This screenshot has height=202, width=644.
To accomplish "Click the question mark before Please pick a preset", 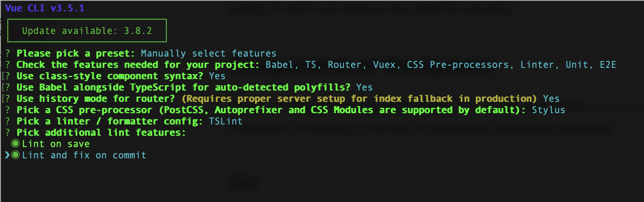I will coord(8,53).
